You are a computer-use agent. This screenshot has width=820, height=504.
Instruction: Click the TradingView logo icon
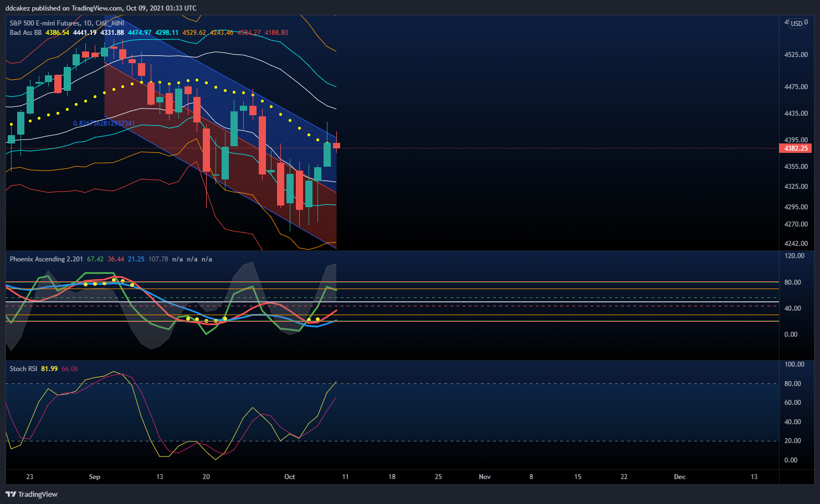click(x=11, y=494)
